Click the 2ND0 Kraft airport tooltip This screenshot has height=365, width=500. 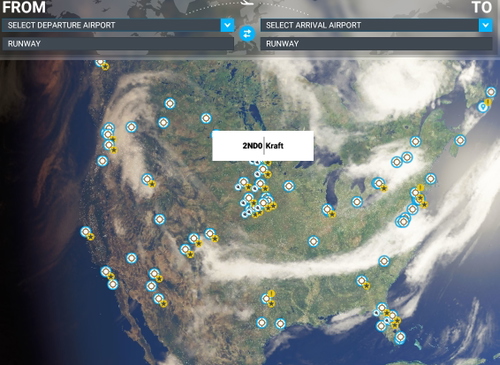263,146
